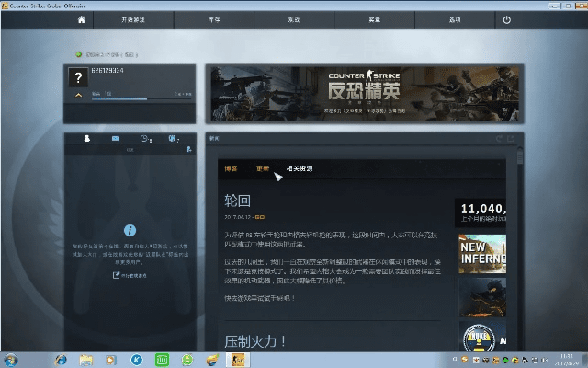The image size is (588, 368).
Task: Open the 奖励 awards menu
Action: coord(374,20)
